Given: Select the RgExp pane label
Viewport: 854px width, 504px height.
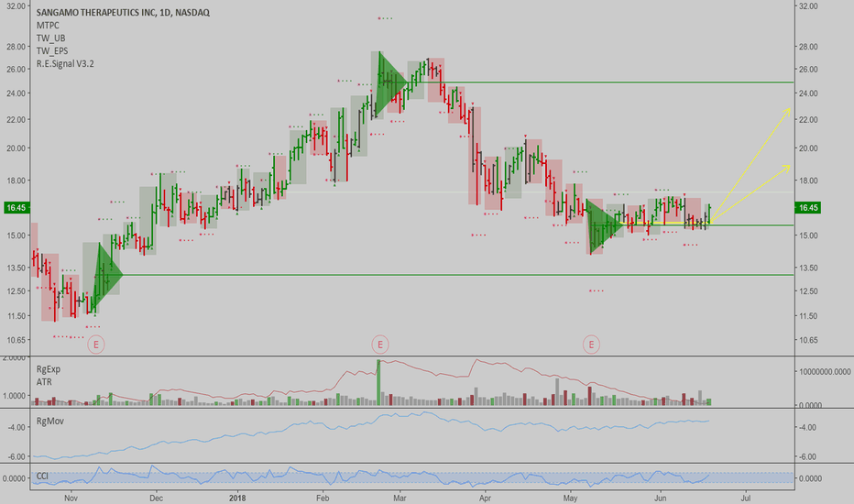Looking at the screenshot, I should tap(49, 369).
